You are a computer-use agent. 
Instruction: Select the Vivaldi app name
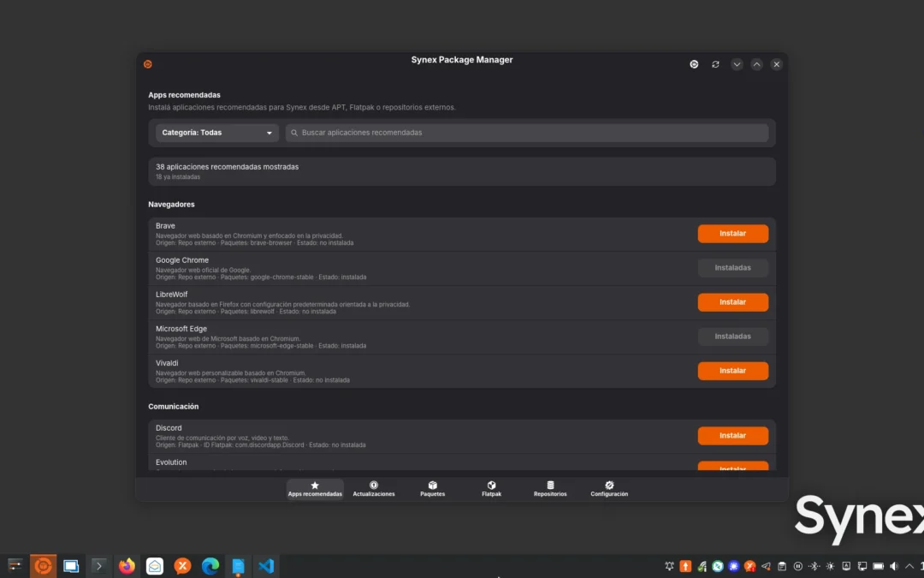tap(167, 363)
